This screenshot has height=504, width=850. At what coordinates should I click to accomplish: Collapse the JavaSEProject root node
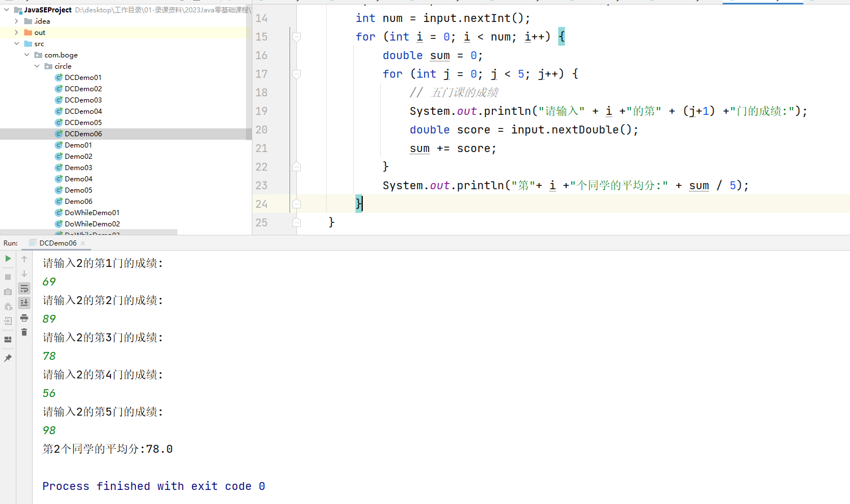[x=7, y=10]
